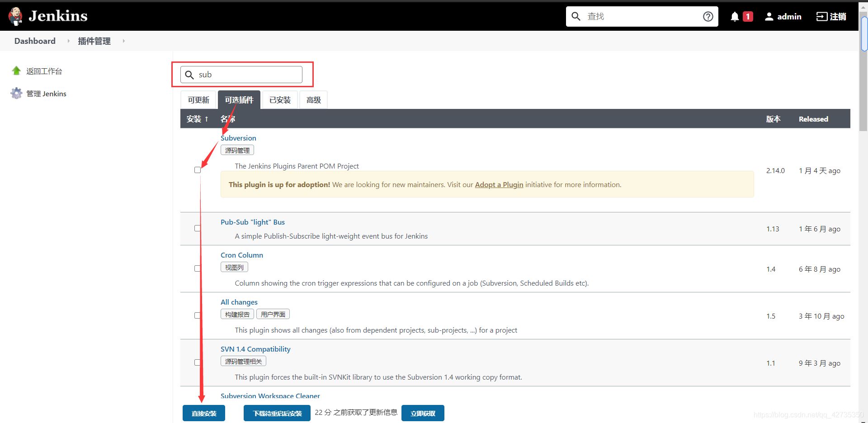Click the 直接安装 button

204,413
